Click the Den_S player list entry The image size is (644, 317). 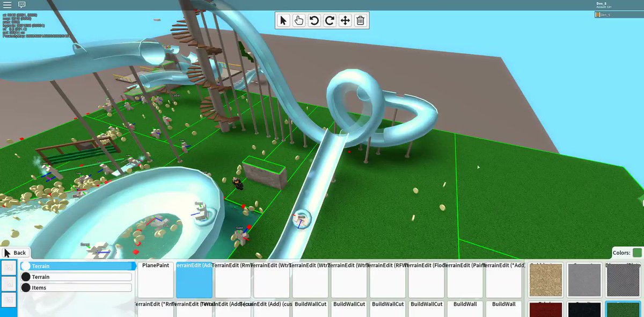[x=618, y=15]
